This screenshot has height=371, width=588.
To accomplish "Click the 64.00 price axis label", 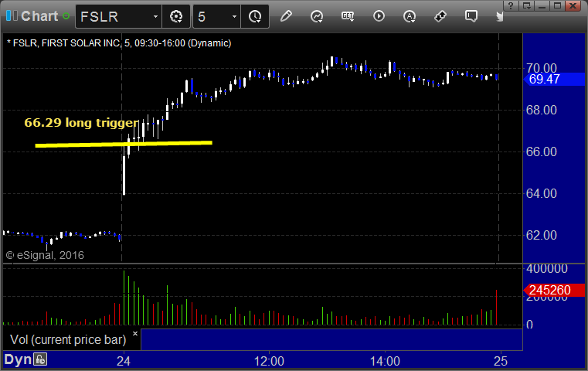I will 541,193.
